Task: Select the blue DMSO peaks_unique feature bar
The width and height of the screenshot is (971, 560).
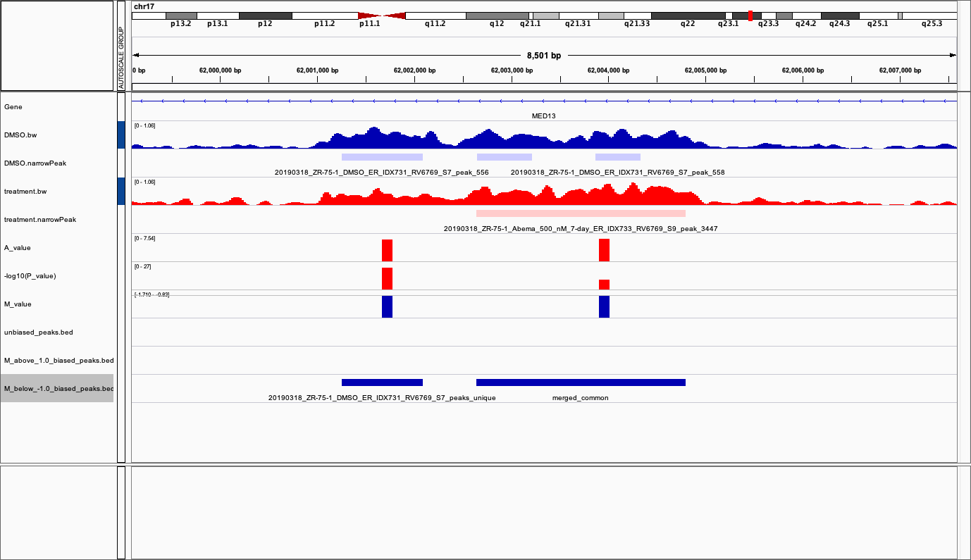Action: [x=382, y=382]
